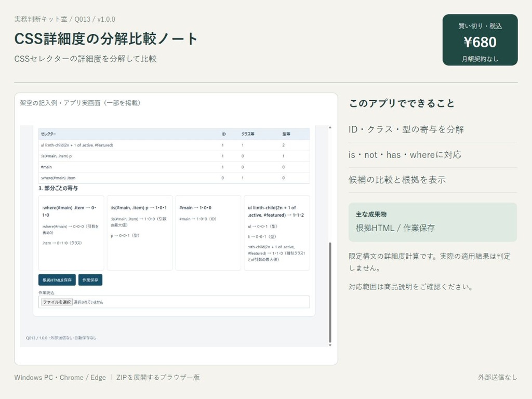Click the li → 0·0·1 (型) line
This screenshot has width=532, height=399.
point(262,236)
